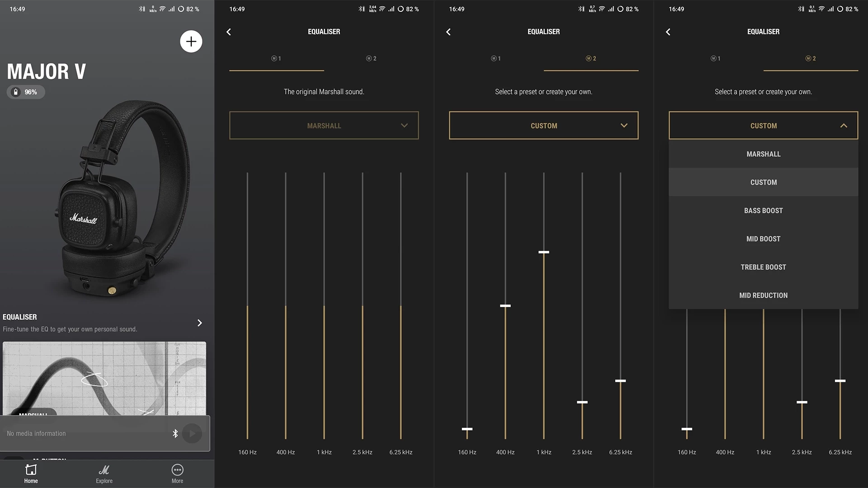Open the Equaliser section via its right chevron
Screen dimensions: 868x488
[x=199, y=323]
